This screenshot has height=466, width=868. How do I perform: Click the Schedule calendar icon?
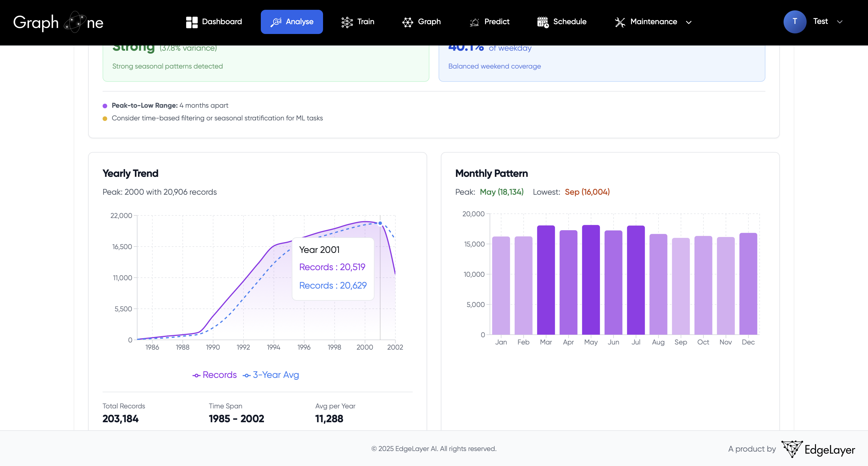543,22
